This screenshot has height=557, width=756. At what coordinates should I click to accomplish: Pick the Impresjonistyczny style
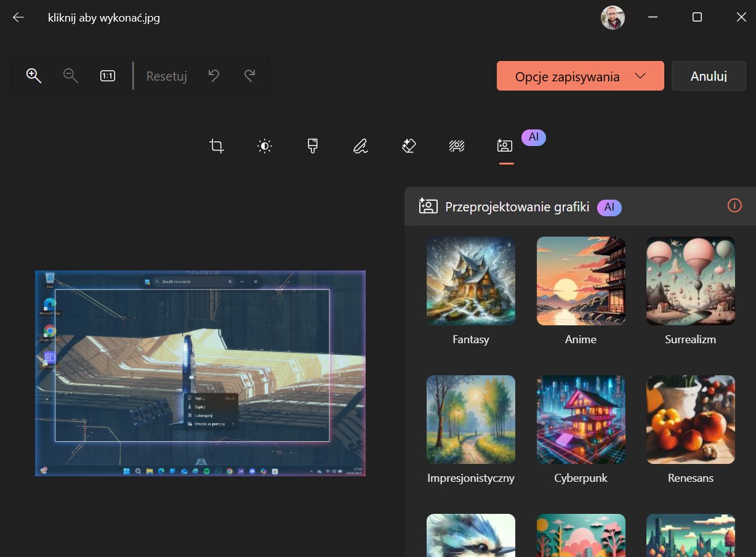coord(471,420)
